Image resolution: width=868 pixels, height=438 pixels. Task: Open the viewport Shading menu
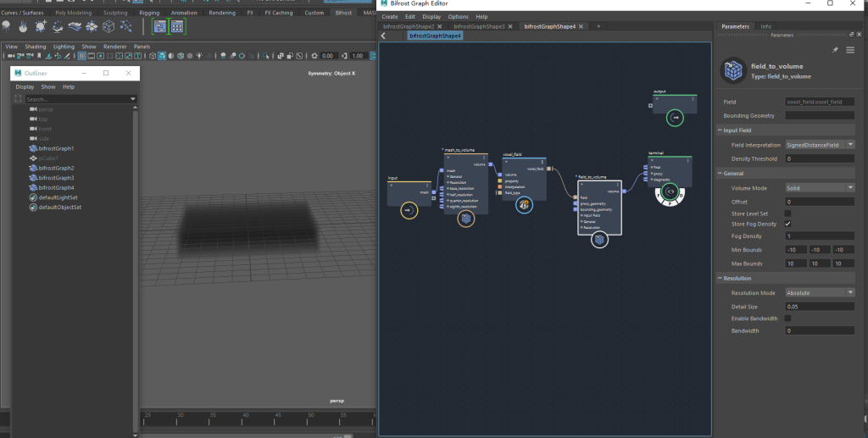click(36, 47)
